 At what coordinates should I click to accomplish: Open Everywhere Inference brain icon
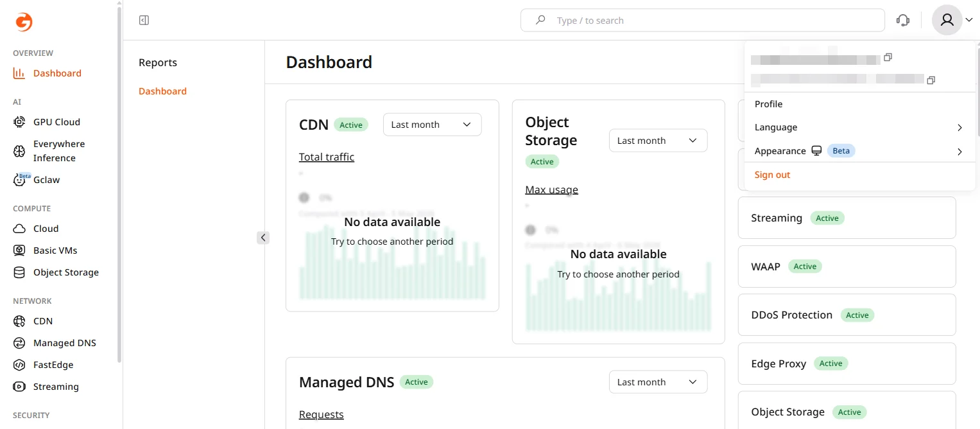point(20,151)
